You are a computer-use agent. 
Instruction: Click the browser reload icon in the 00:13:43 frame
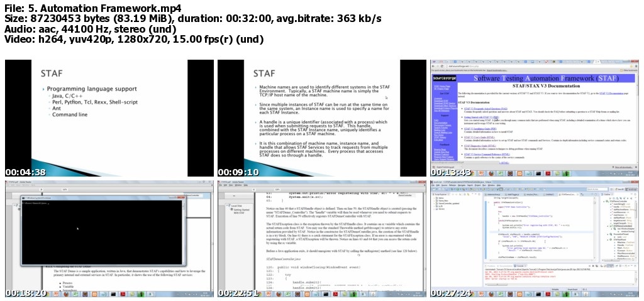[441, 66]
